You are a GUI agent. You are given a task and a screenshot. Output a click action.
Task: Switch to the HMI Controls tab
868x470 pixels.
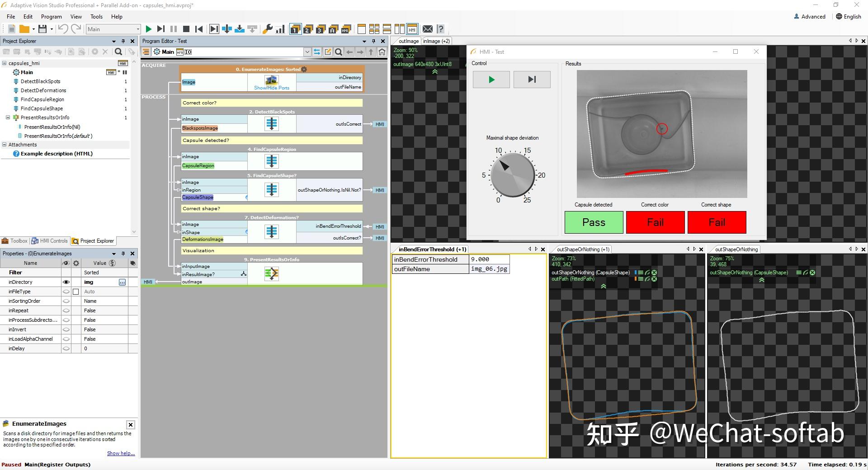tap(50, 241)
